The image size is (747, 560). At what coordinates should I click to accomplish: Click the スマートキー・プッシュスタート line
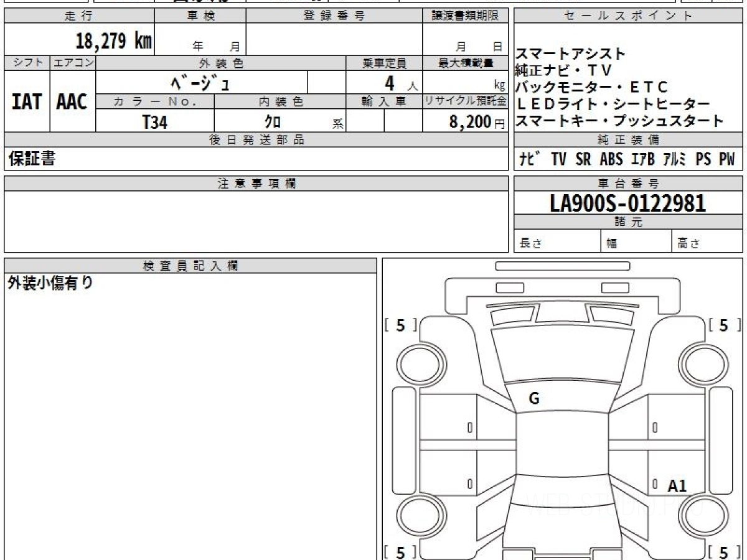(x=620, y=121)
